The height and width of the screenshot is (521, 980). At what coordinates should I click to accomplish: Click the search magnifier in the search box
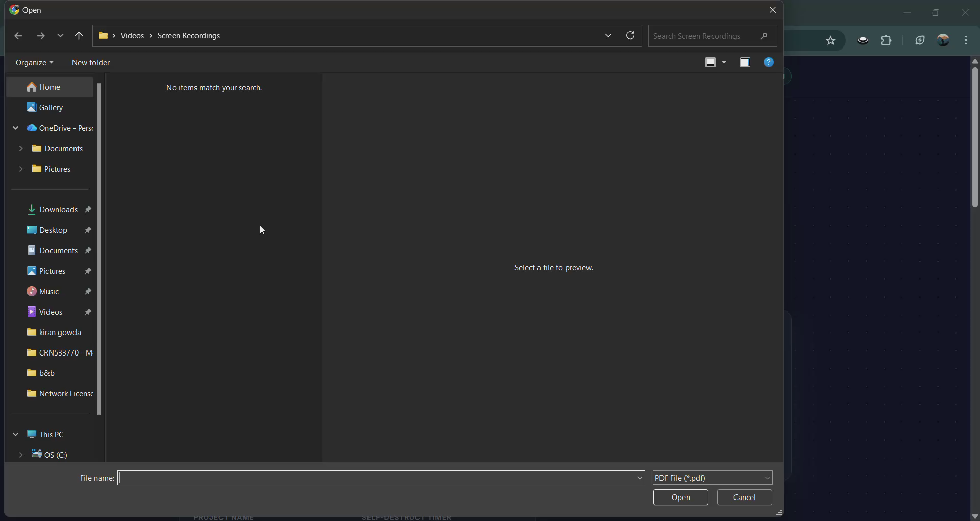click(764, 36)
